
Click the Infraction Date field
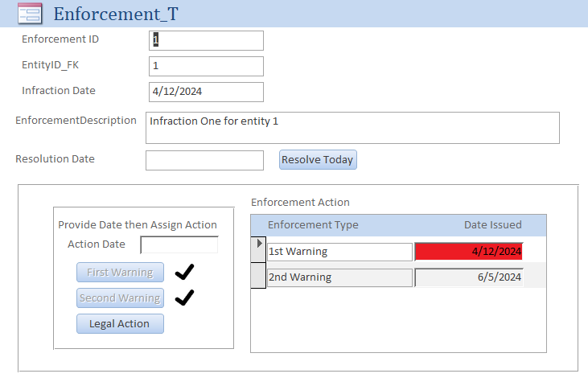[x=206, y=92]
